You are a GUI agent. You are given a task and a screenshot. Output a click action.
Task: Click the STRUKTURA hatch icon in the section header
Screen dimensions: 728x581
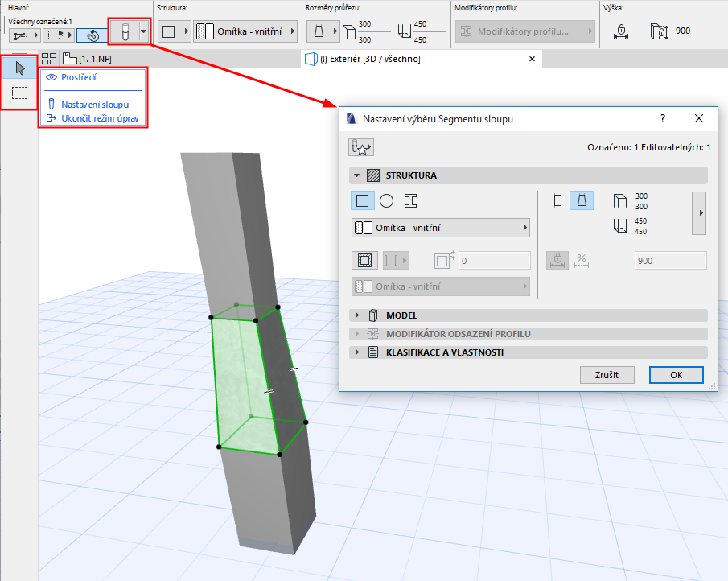[x=372, y=175]
